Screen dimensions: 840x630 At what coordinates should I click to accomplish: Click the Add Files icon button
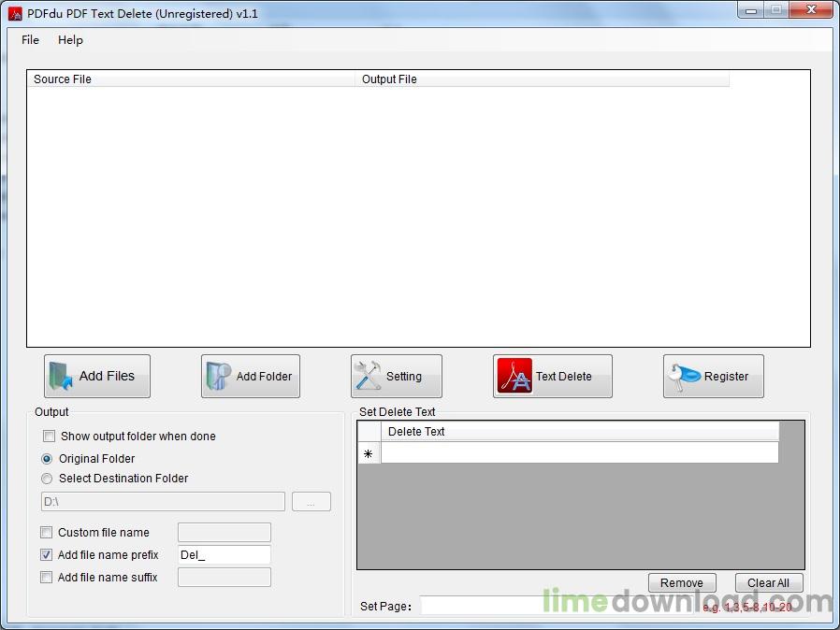(x=97, y=377)
